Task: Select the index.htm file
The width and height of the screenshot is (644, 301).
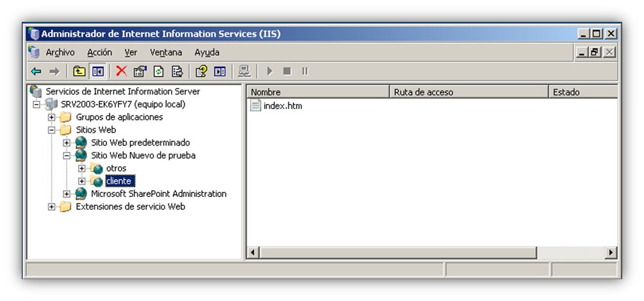Action: [x=283, y=106]
